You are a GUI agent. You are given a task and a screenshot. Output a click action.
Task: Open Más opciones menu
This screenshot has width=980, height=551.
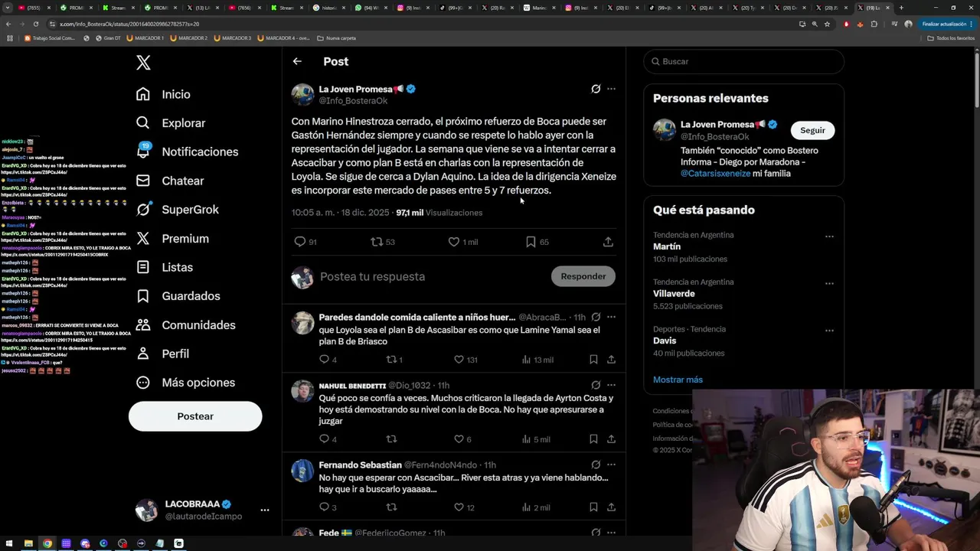(x=185, y=382)
